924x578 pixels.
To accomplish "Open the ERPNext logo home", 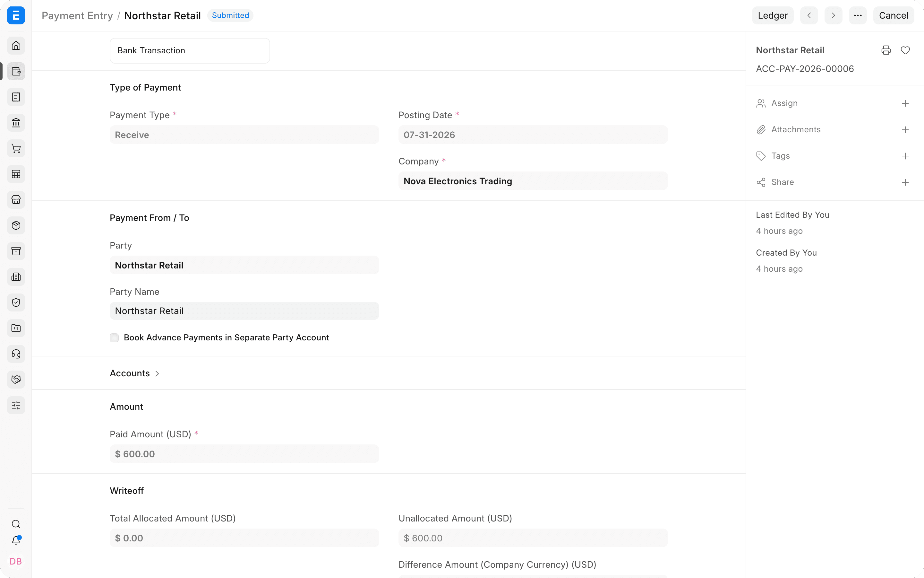I will point(16,15).
